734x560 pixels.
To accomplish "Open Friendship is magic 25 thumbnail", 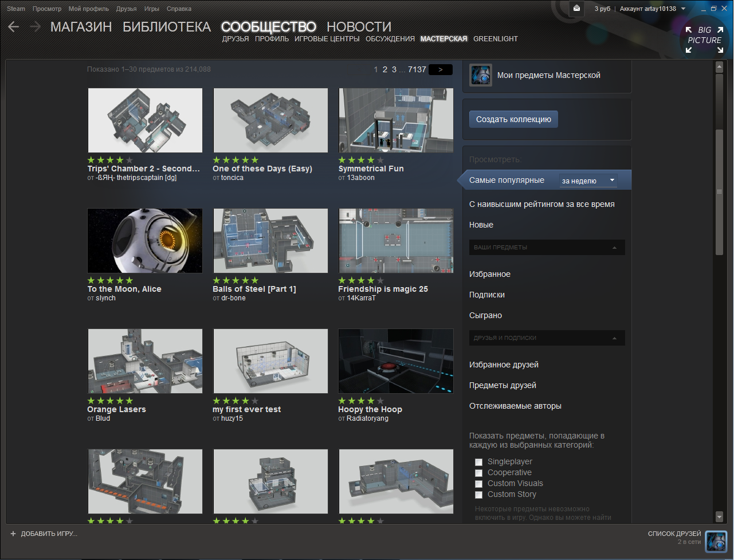I will point(396,241).
